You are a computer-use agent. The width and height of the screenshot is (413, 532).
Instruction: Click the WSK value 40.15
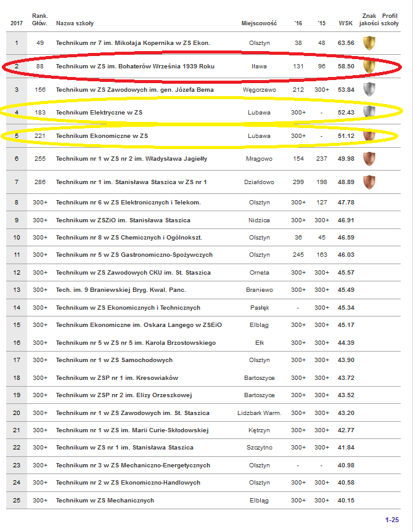346,501
